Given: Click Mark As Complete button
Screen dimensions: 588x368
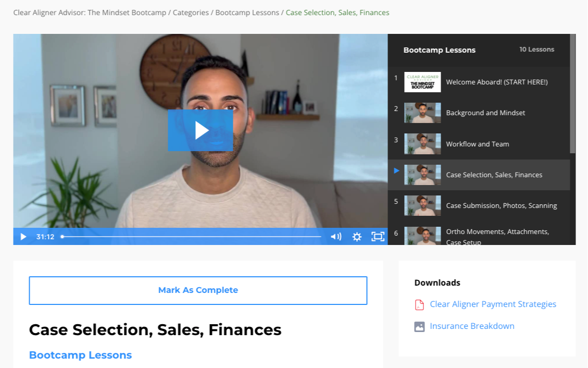Looking at the screenshot, I should tap(198, 290).
